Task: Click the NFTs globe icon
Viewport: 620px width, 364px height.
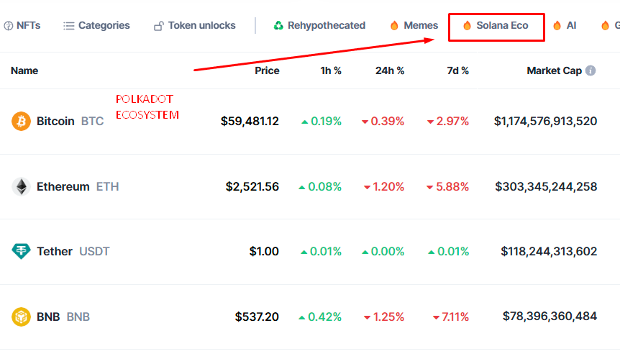Action: pyautogui.click(x=9, y=26)
